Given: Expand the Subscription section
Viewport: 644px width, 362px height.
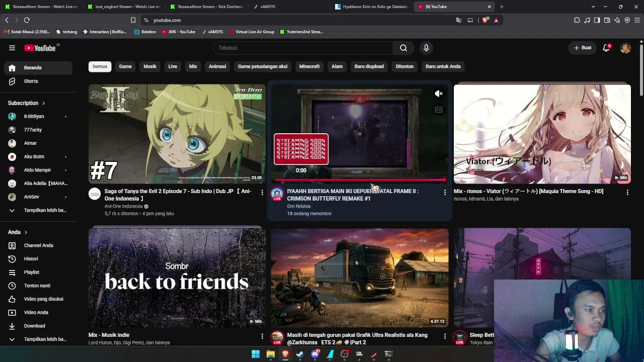Looking at the screenshot, I should 27,103.
